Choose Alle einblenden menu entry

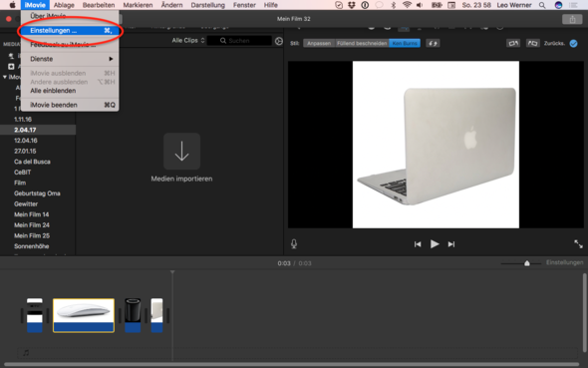[x=70, y=91]
